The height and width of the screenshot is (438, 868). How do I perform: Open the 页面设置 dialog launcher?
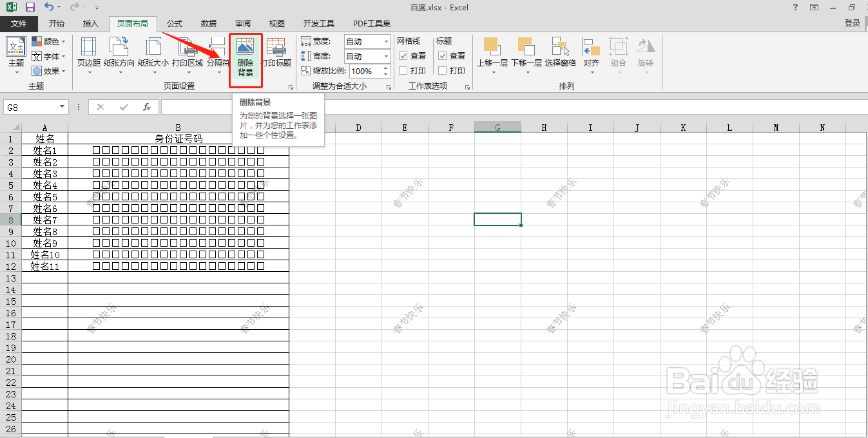(x=291, y=86)
